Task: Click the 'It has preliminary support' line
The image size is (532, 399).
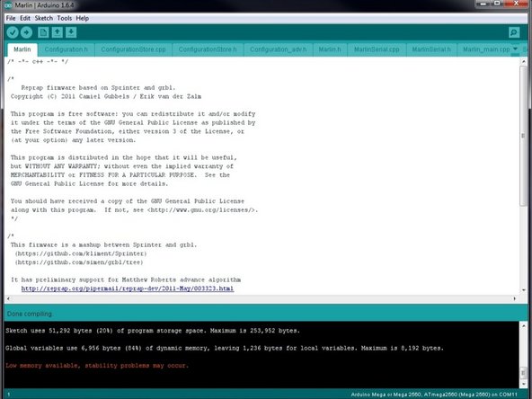Action: click(x=126, y=279)
